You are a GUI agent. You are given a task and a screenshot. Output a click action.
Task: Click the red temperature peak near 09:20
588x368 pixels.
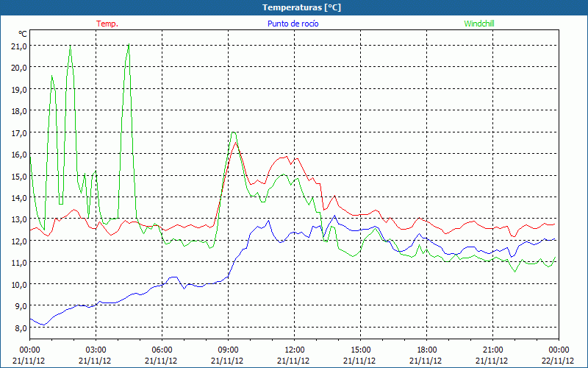pyautogui.click(x=235, y=142)
